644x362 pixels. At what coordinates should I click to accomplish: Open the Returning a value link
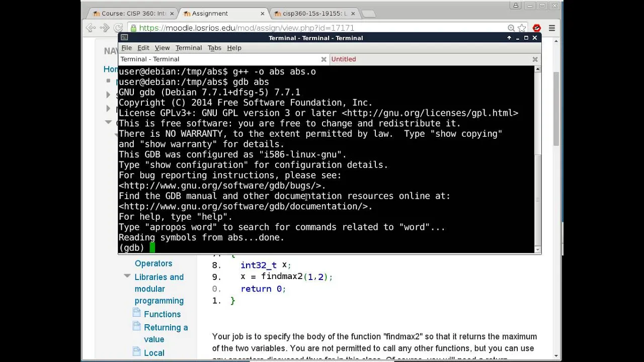coord(166,333)
